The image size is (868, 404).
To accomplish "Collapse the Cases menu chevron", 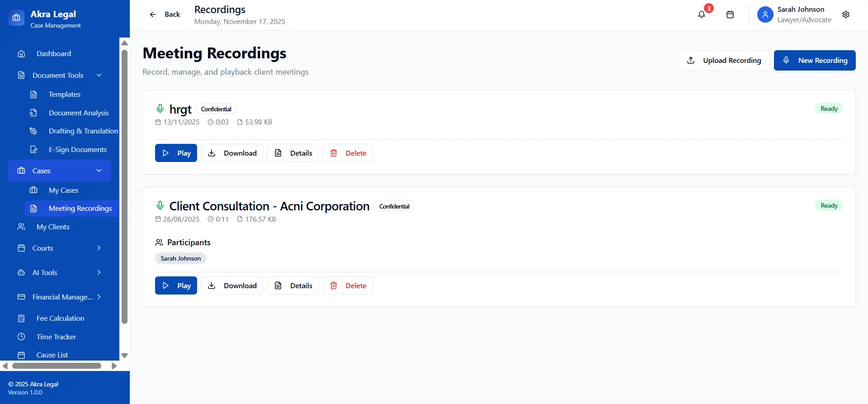I will [99, 171].
